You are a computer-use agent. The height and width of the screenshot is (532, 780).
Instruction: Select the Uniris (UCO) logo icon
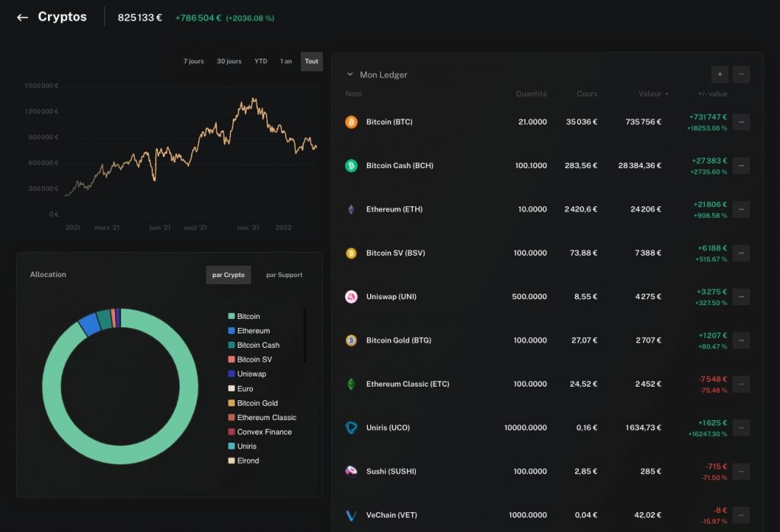(350, 427)
